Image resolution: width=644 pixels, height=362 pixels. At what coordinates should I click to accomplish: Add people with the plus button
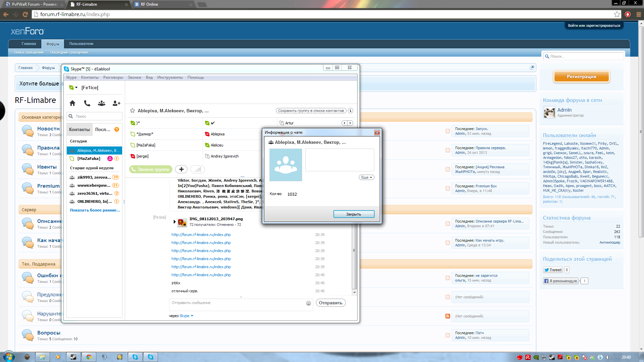point(181,169)
